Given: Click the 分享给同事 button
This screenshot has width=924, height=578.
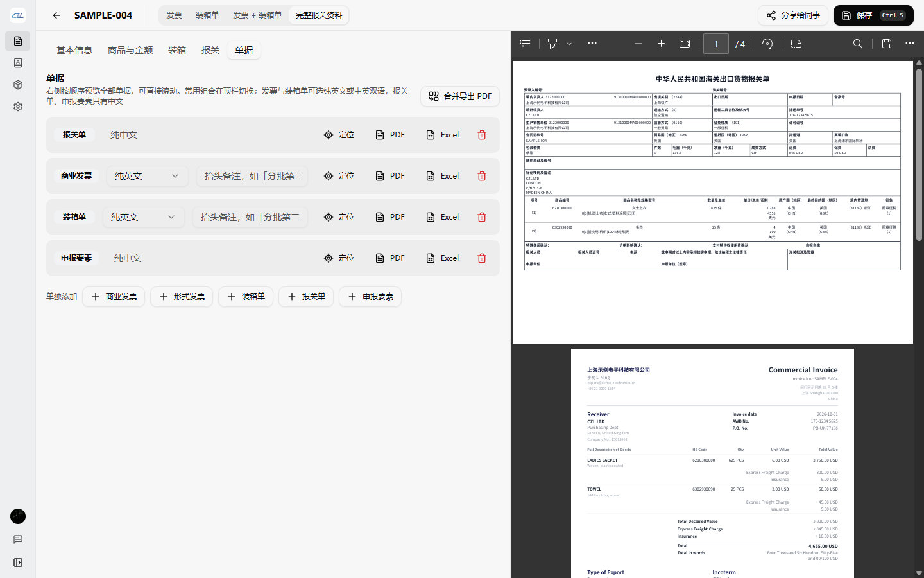Looking at the screenshot, I should click(793, 15).
